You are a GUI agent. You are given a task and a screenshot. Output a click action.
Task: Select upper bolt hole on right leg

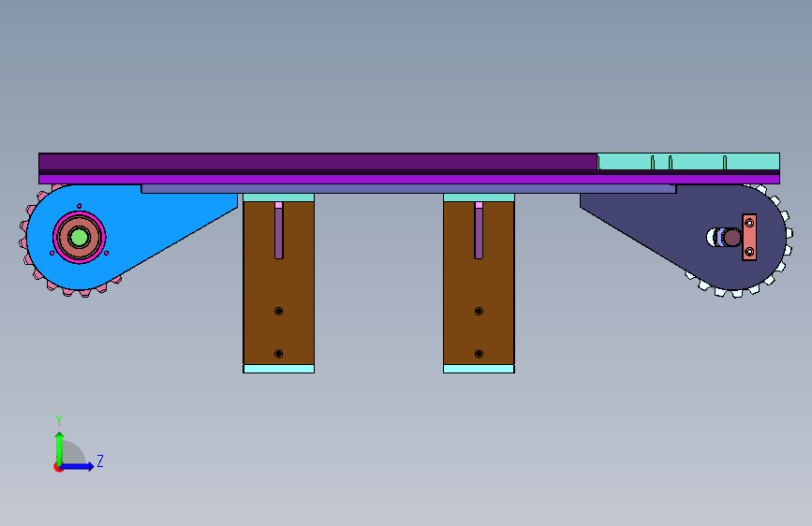tap(479, 311)
